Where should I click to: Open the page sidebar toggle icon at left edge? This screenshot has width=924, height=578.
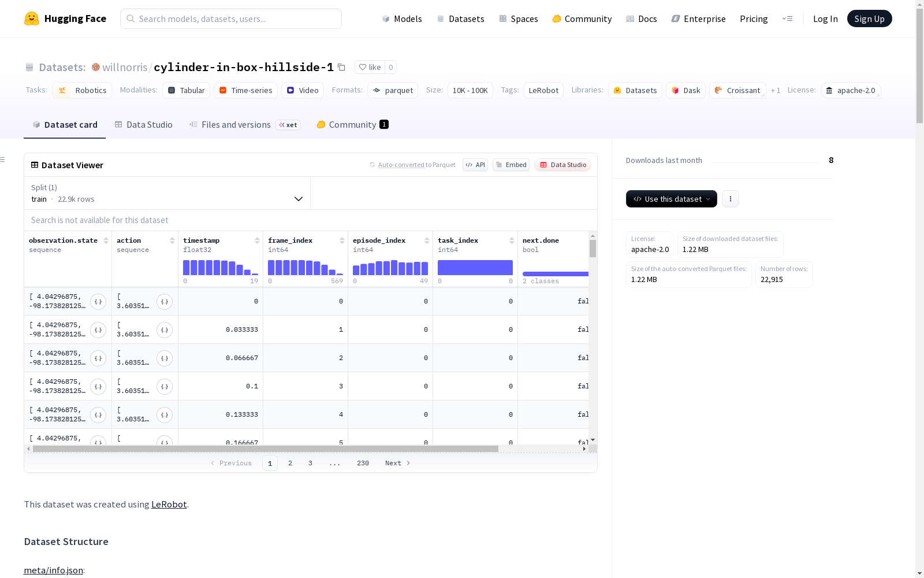[3, 160]
